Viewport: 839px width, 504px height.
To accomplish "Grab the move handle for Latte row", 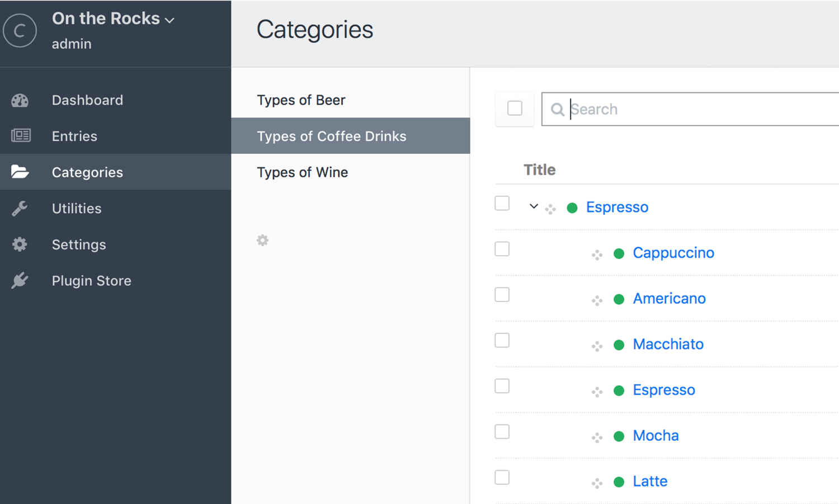I will click(x=597, y=483).
